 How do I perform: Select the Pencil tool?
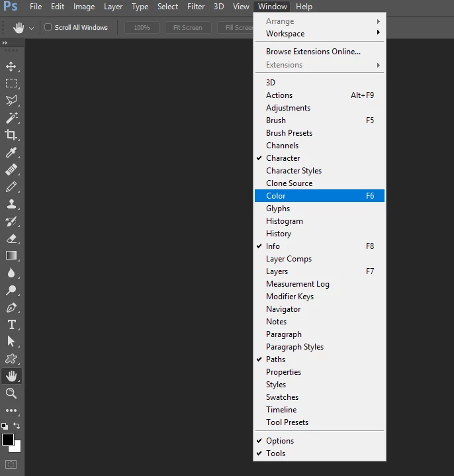11,187
